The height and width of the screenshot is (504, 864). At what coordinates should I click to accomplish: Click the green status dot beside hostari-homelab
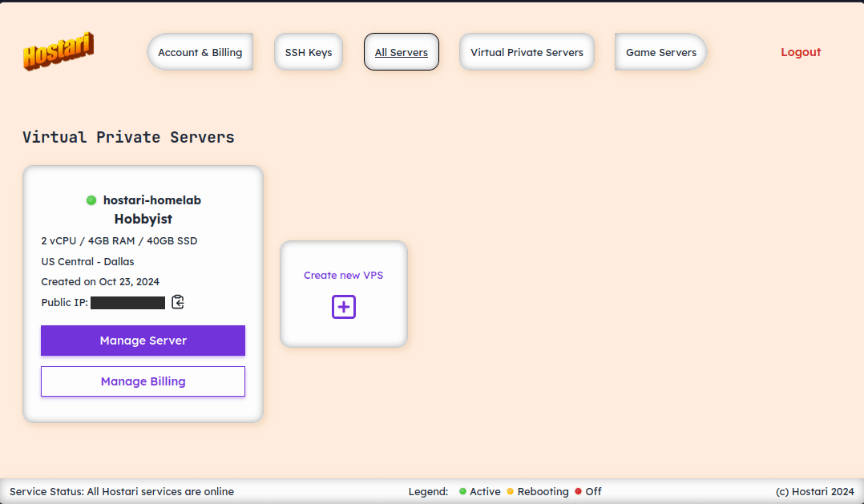(91, 200)
